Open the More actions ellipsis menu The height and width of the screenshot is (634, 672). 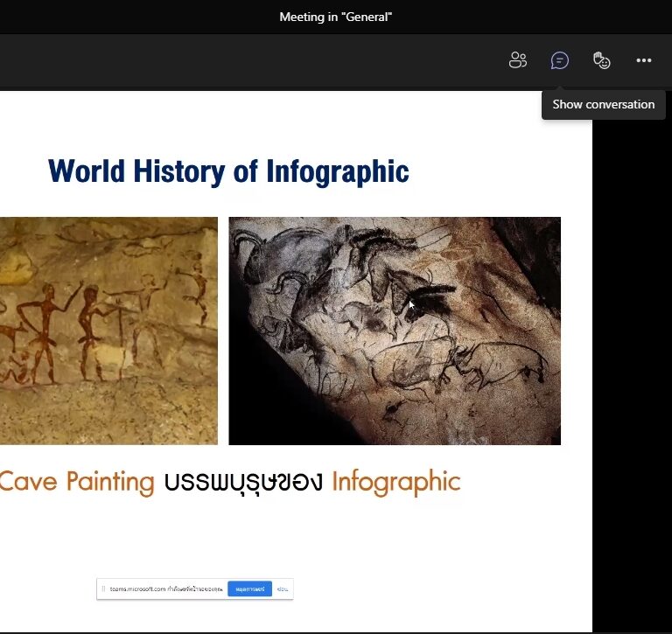point(644,60)
